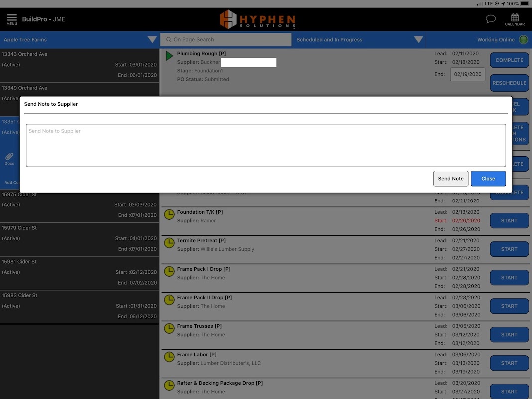The image size is (532, 399).
Task: Focus the Send Note to Supplier text area
Action: [x=266, y=145]
